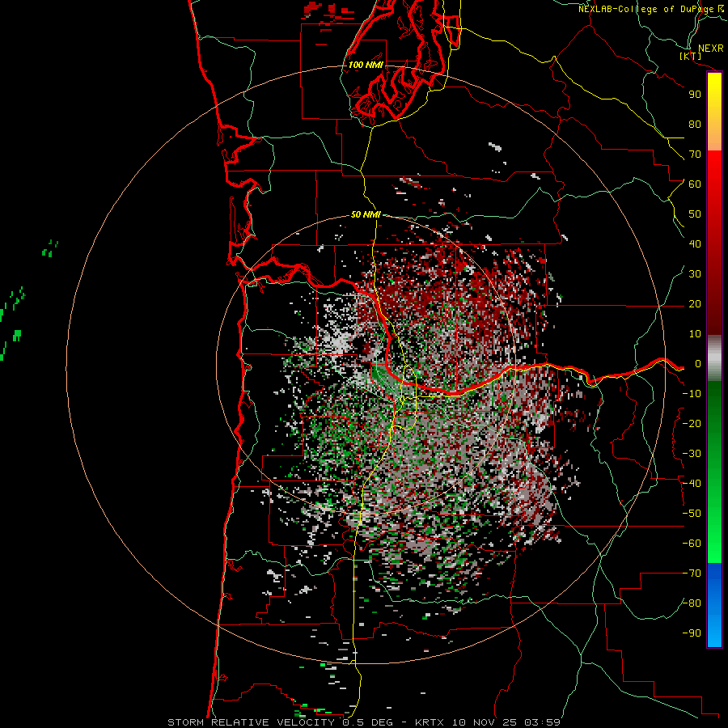
Task: Pick the 40 value on the velocity scale
Action: [x=695, y=243]
